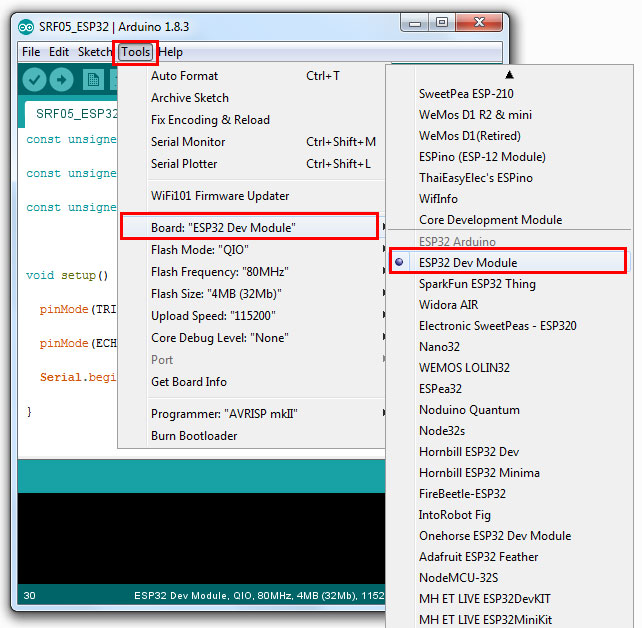Click the Serial.begi code line
The height and width of the screenshot is (628, 642).
[x=78, y=377]
